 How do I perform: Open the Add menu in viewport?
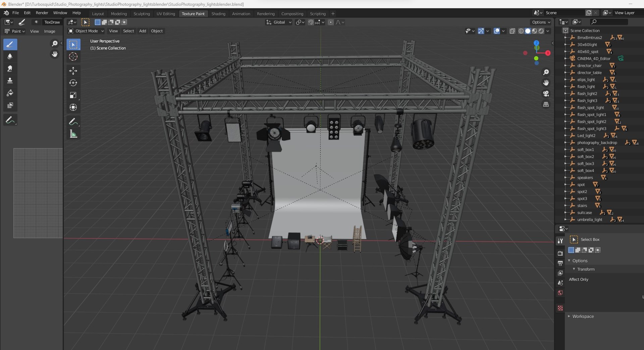[x=143, y=31]
